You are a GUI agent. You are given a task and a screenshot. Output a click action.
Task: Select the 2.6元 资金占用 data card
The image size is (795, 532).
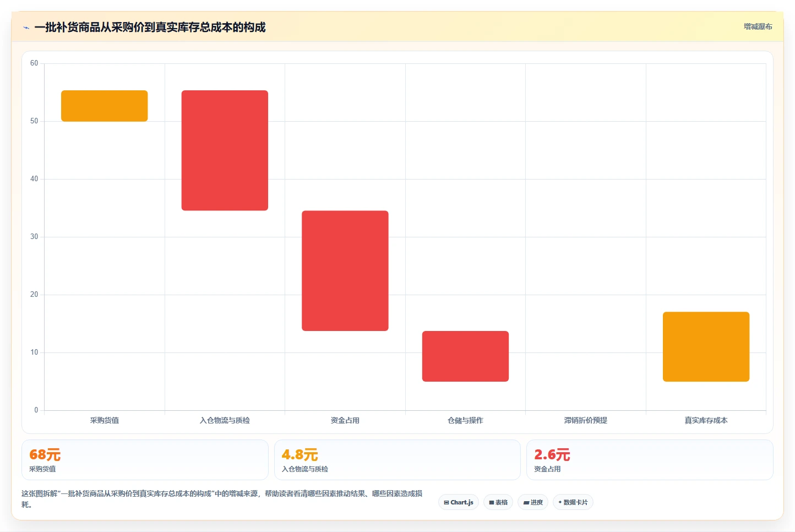pyautogui.click(x=650, y=460)
